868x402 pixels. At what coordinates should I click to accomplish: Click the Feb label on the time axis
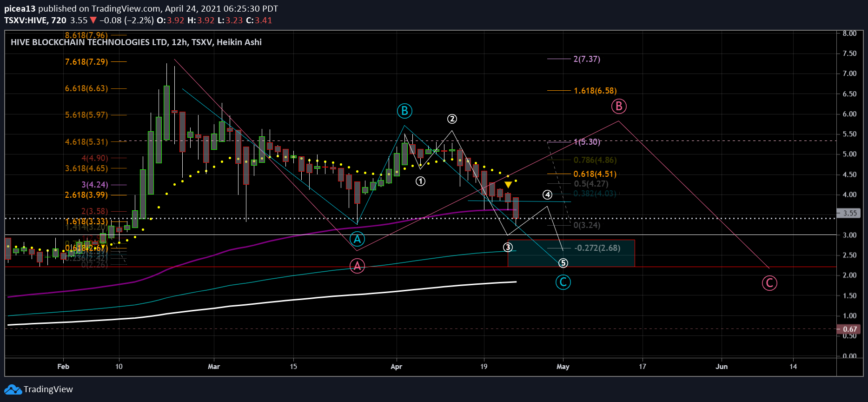coord(63,367)
